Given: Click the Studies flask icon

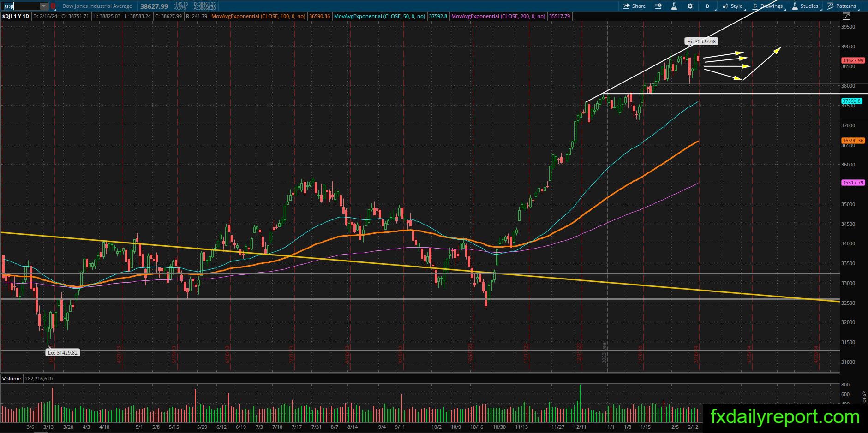Looking at the screenshot, I should click(795, 6).
